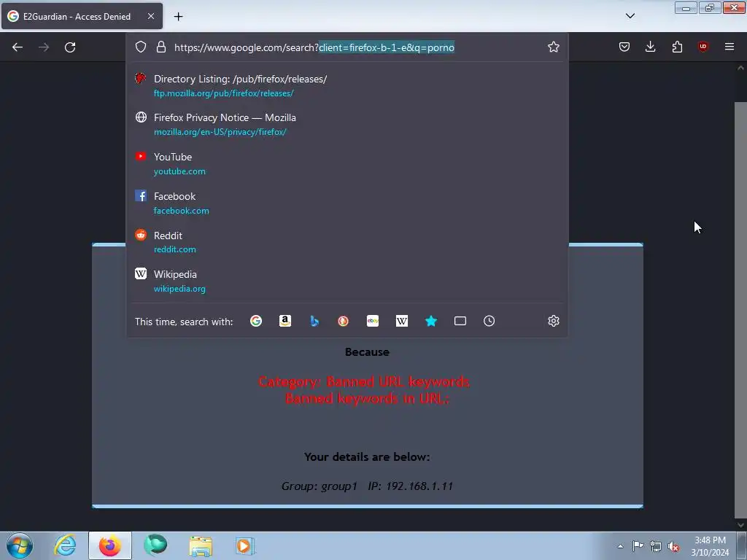The width and height of the screenshot is (747, 560).
Task: Select the E2Guardian - Access Denied tab
Action: coord(82,16)
